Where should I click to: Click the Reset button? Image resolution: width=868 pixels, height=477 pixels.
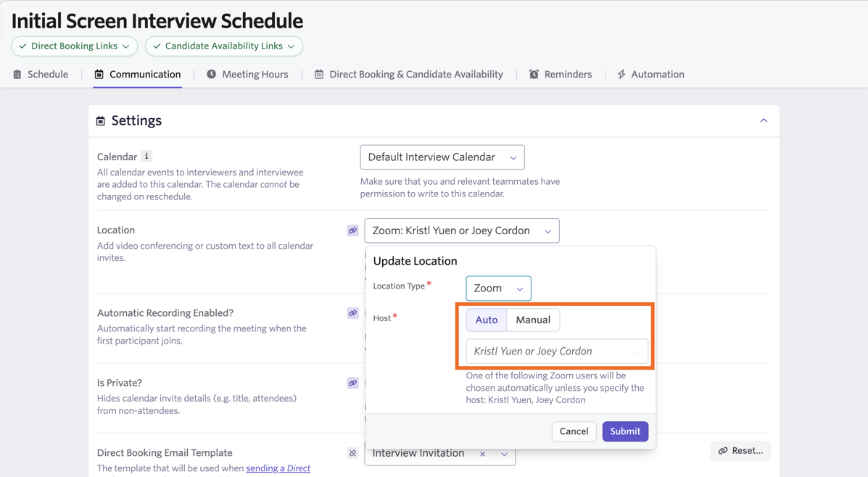(x=740, y=451)
